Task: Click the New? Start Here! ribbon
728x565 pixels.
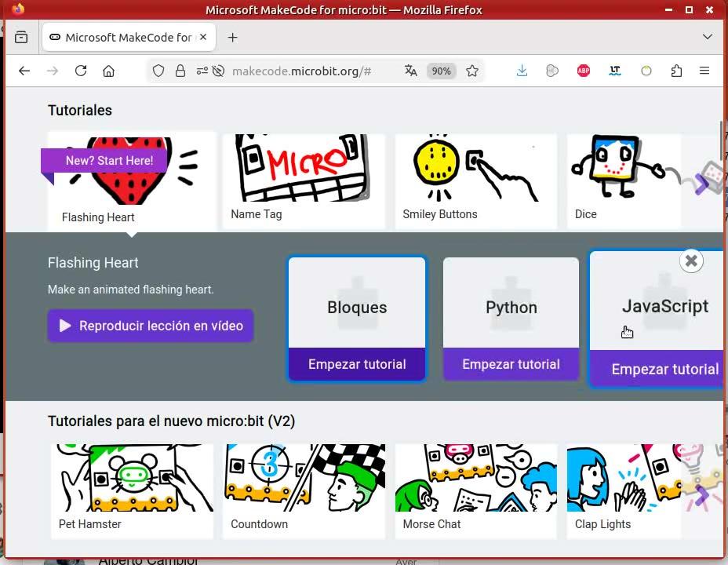Action: 104,161
